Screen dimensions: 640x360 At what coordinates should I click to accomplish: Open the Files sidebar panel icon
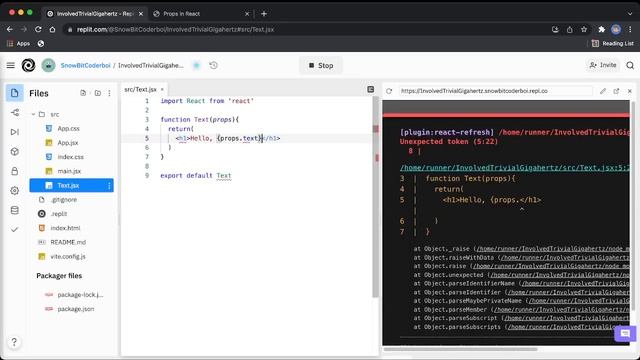coord(15,93)
